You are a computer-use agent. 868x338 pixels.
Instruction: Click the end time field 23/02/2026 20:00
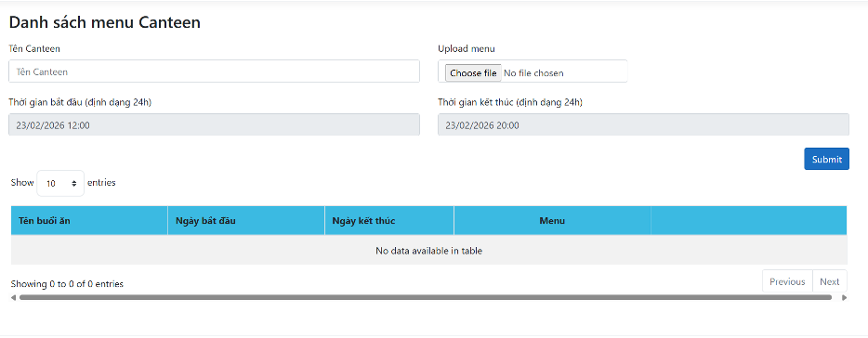point(643,125)
